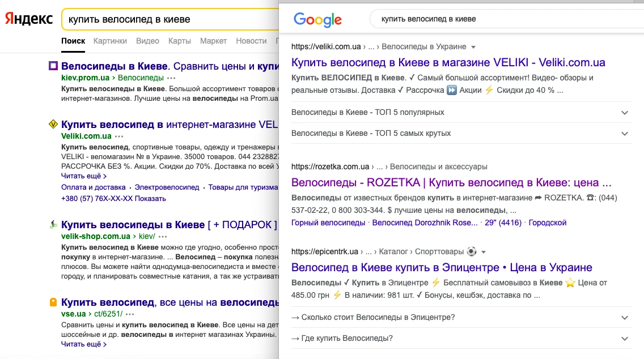Expand 'Сколько стоит Велосипеды в Эпицентре?'
This screenshot has width=644, height=359.
pos(461,317)
